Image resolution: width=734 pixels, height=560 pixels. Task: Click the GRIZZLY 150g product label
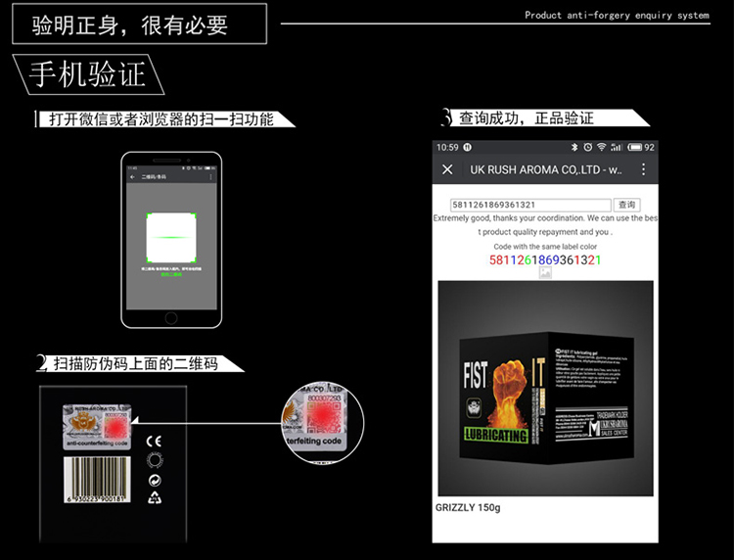pyautogui.click(x=468, y=507)
